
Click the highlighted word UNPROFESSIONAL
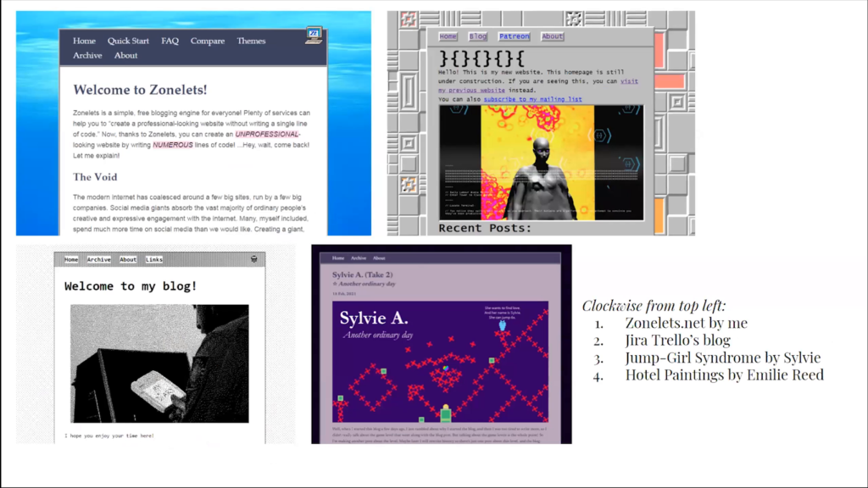point(267,135)
